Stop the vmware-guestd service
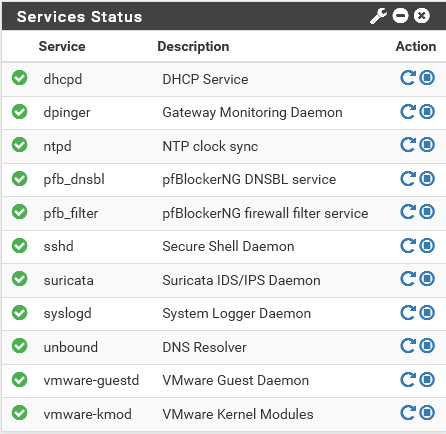446x434 pixels. (x=427, y=380)
